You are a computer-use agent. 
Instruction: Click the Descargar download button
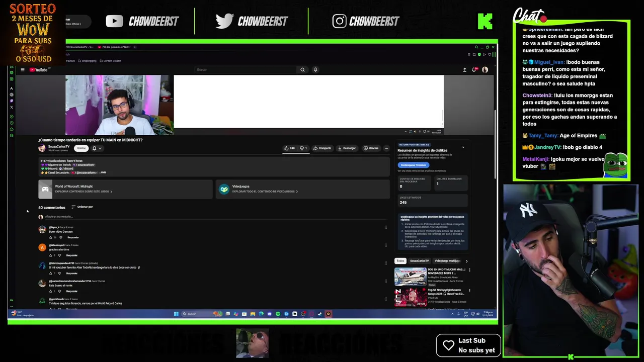347,148
